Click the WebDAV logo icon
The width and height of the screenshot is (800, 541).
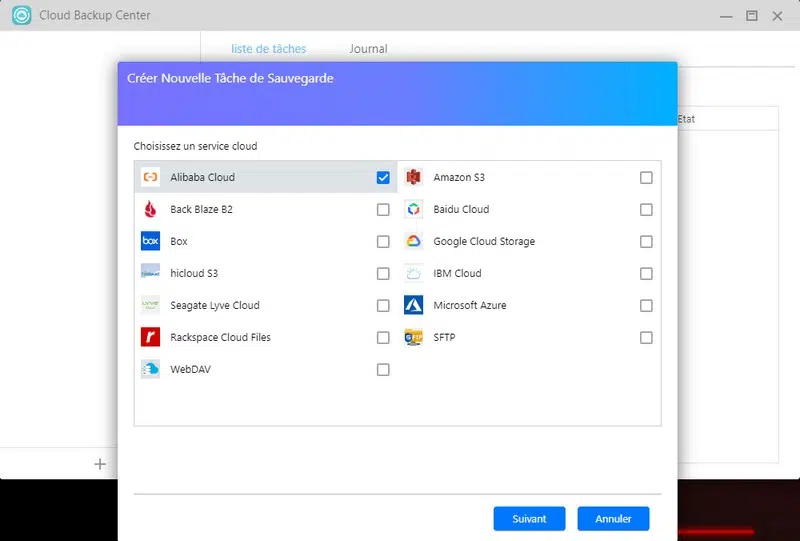pyautogui.click(x=150, y=369)
